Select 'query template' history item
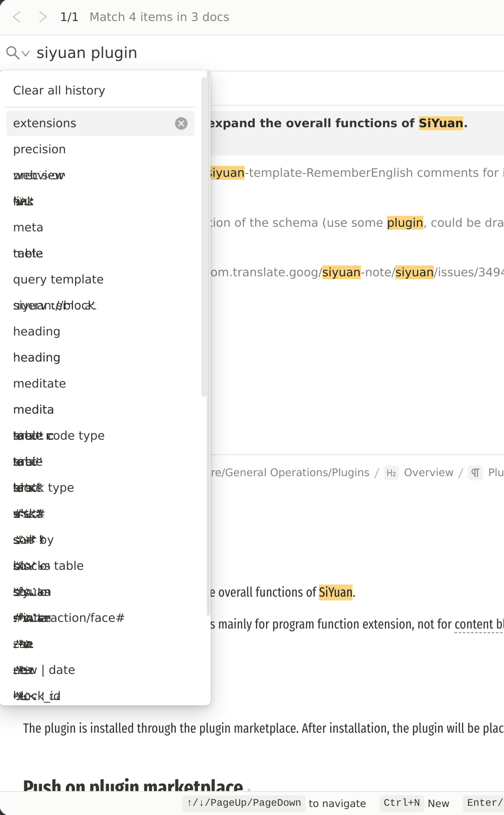Screen dimensions: 504x815 (58, 280)
